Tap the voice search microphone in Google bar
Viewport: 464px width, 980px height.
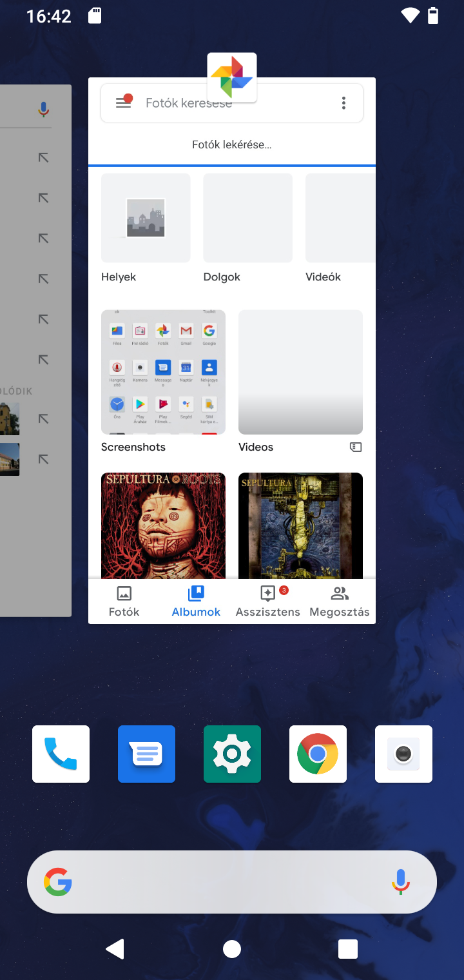tap(401, 882)
